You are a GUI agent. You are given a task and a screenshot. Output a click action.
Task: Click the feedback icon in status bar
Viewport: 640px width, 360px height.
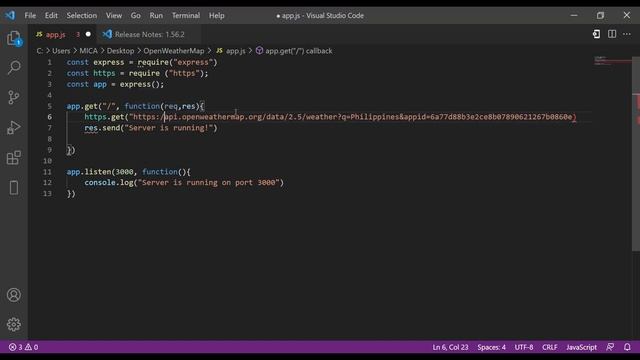point(610,347)
